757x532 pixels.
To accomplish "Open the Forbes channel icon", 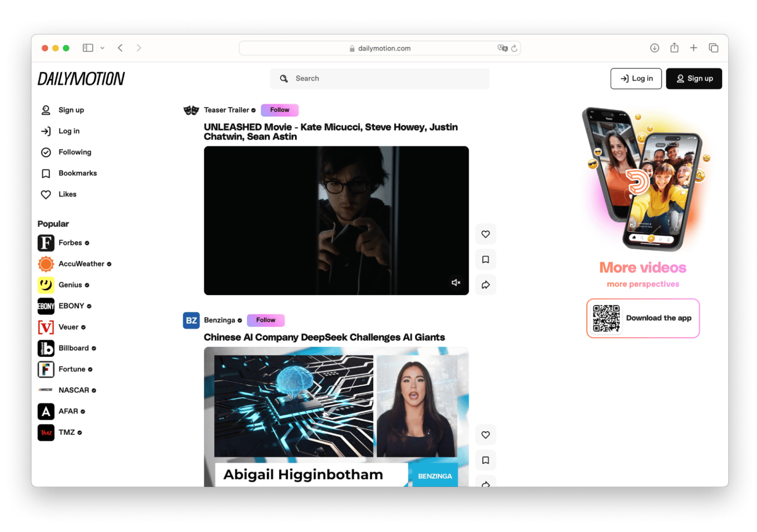I will pyautogui.click(x=46, y=243).
